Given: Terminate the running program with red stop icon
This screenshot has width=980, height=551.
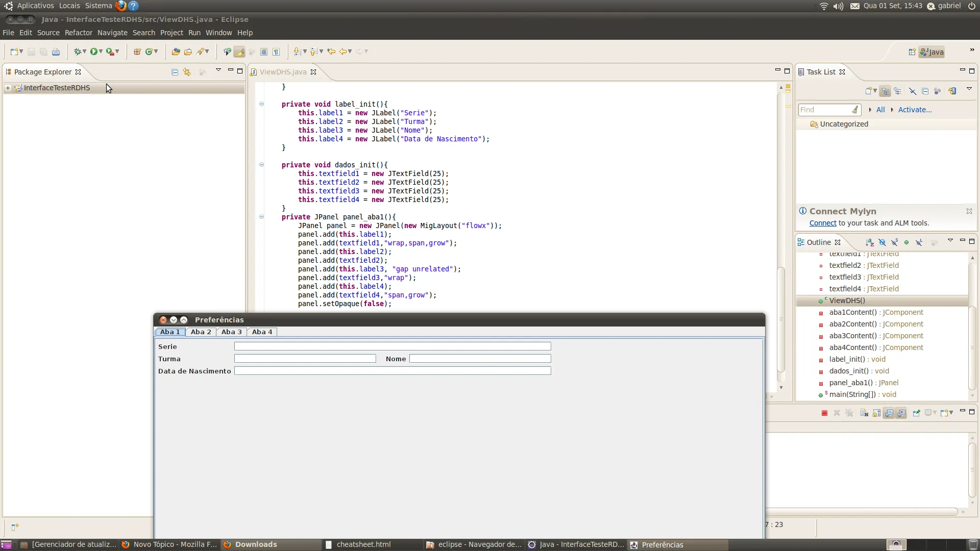Looking at the screenshot, I should (x=824, y=413).
